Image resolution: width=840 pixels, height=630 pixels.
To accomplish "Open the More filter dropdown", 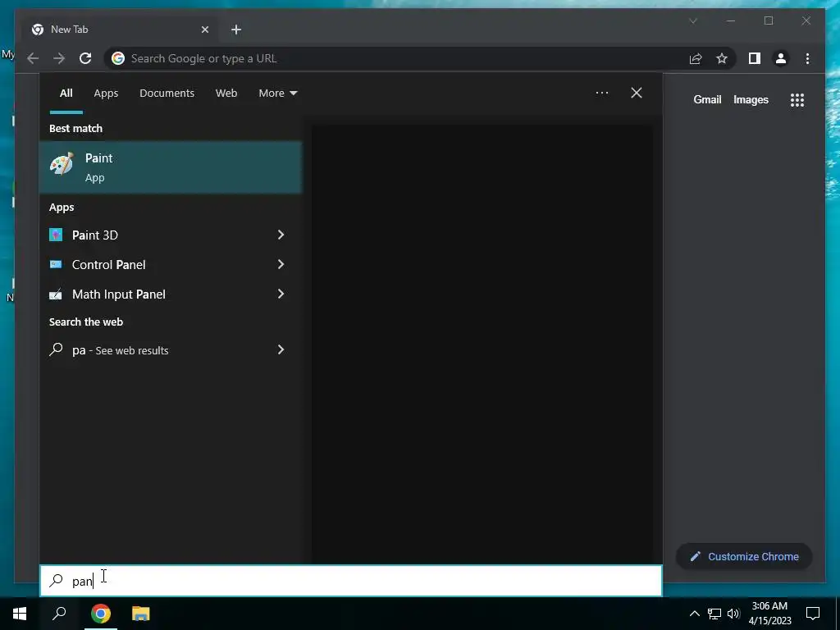I will point(277,94).
